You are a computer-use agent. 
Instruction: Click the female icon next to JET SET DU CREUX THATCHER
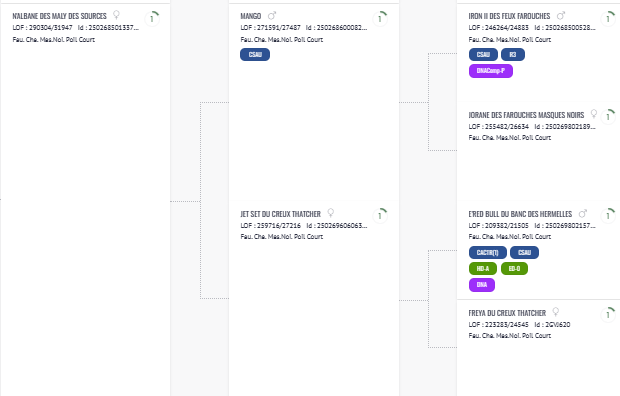click(331, 213)
